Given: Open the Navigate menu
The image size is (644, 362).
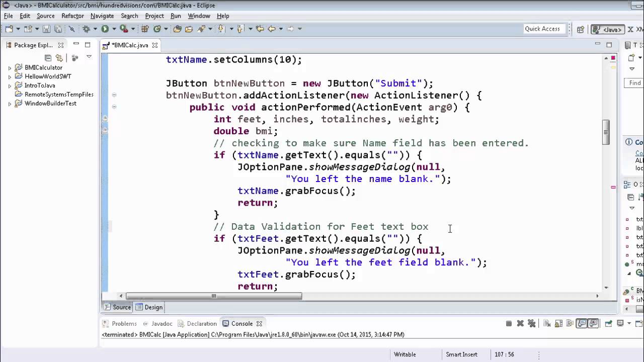Looking at the screenshot, I should 102,16.
